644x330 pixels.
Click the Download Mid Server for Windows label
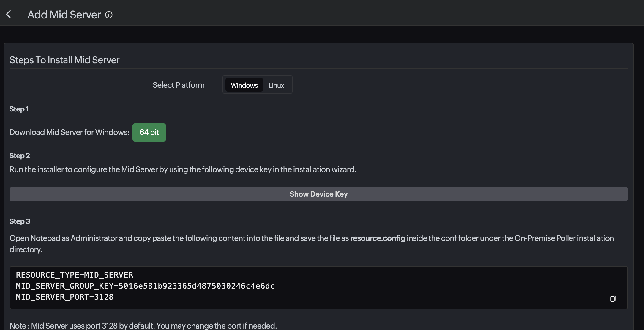[69, 132]
